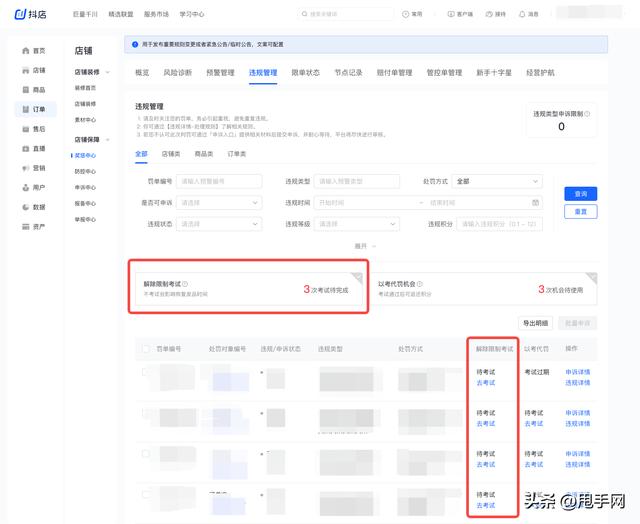Click the 罚单编号 input field

(x=218, y=181)
